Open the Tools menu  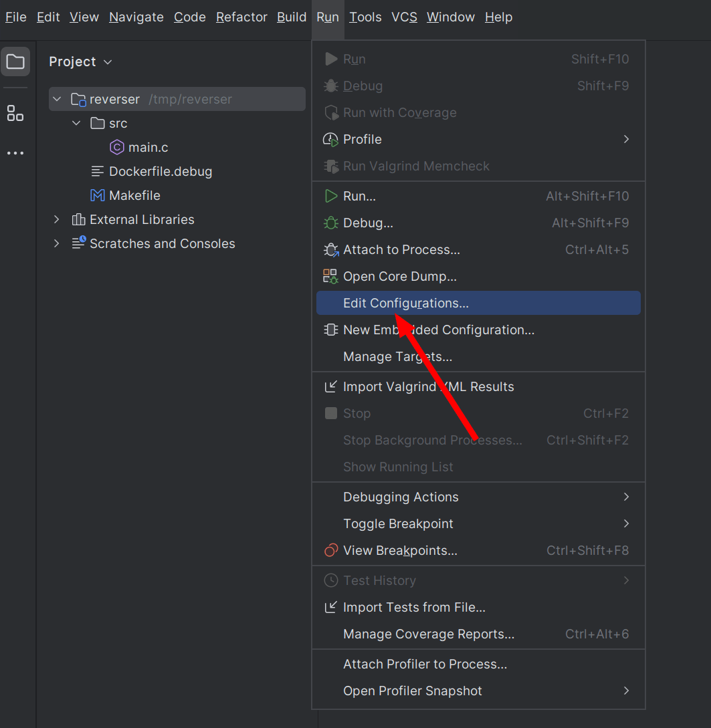[365, 17]
